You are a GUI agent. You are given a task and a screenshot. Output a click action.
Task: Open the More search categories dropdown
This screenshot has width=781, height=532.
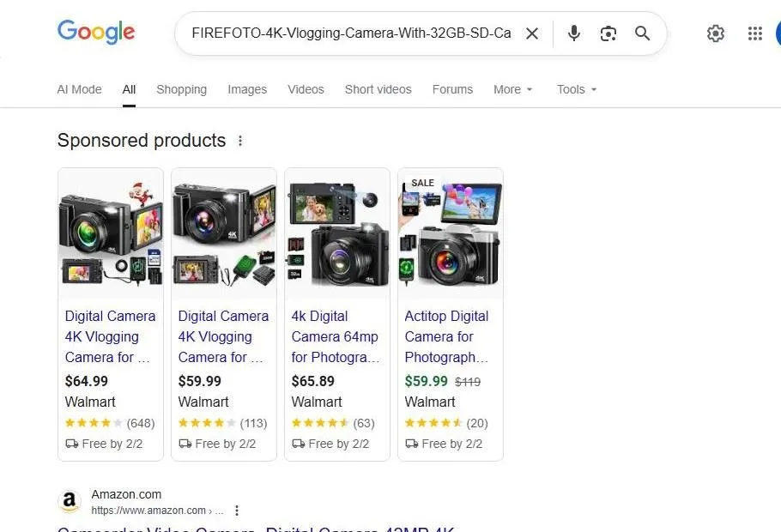pos(512,89)
